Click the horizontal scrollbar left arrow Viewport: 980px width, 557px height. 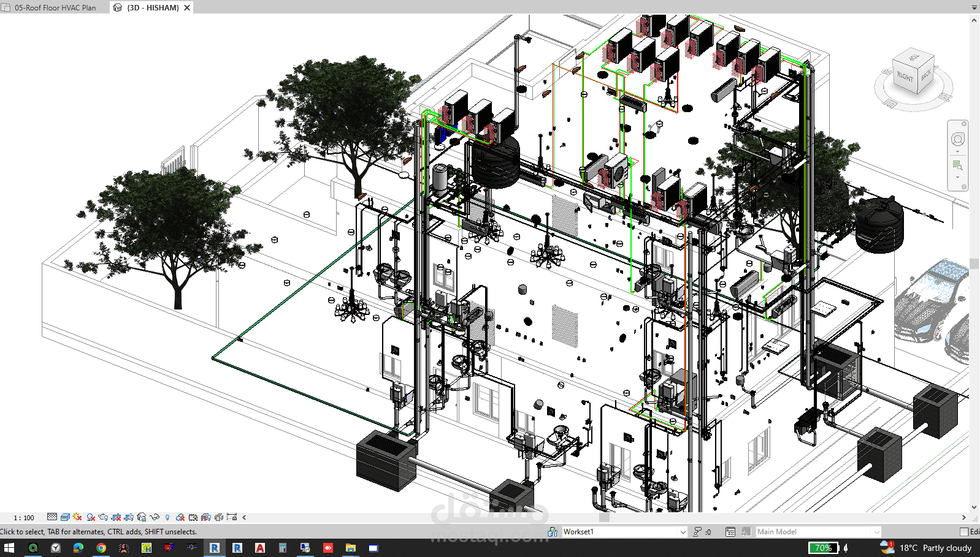pyautogui.click(x=245, y=518)
